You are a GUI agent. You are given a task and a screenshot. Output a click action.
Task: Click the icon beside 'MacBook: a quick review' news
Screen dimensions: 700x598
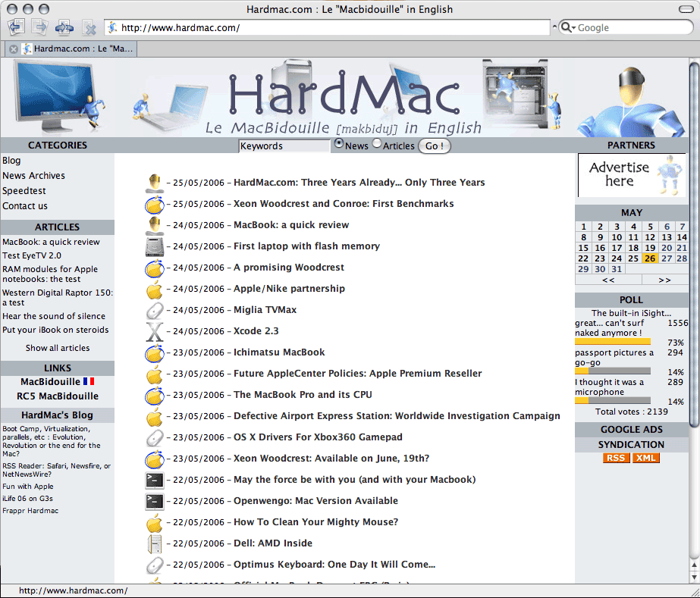tap(155, 225)
